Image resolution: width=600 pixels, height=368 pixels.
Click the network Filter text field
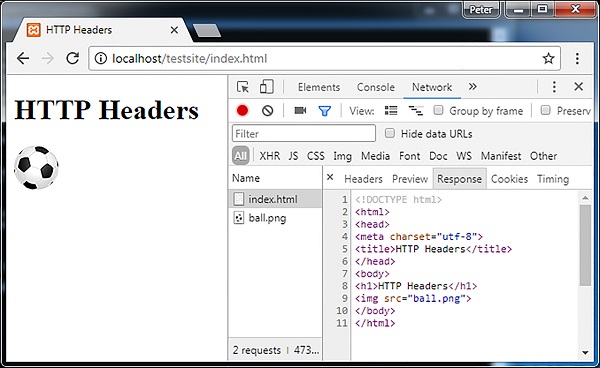click(304, 134)
